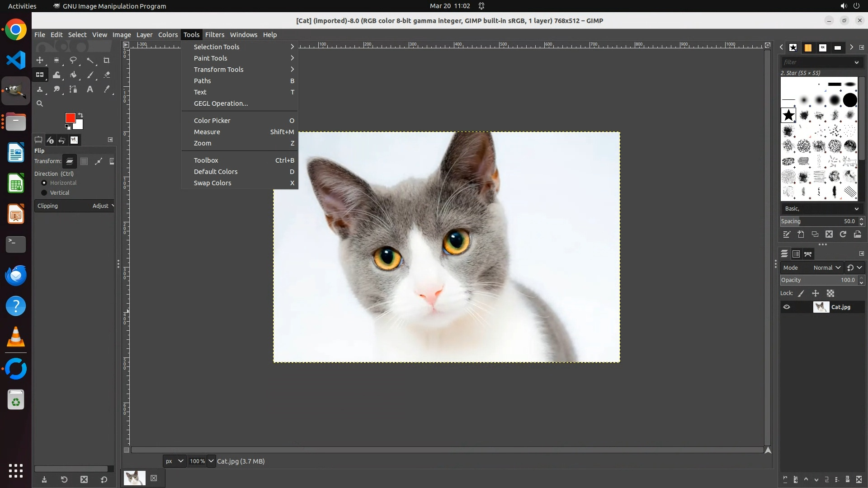
Task: Choose Measure from the Tools menu
Action: (207, 132)
